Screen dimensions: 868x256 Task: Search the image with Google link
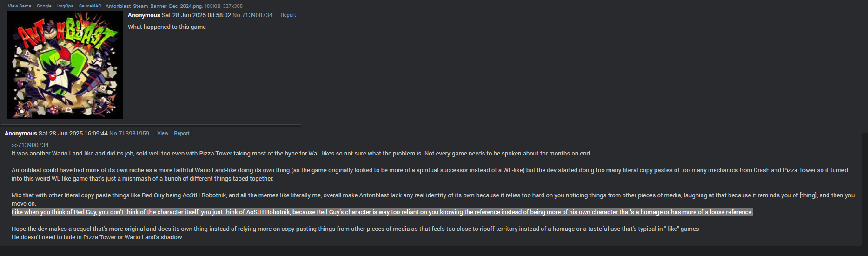(x=44, y=6)
